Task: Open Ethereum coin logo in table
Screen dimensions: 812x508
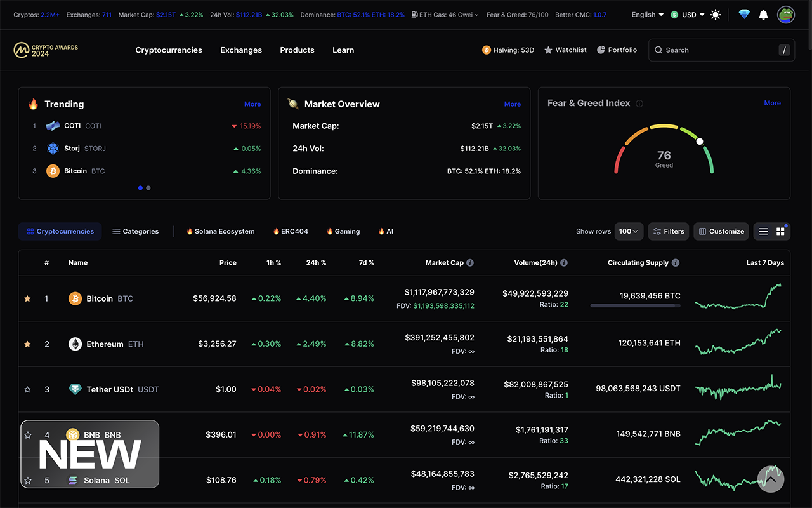Action: 75,344
